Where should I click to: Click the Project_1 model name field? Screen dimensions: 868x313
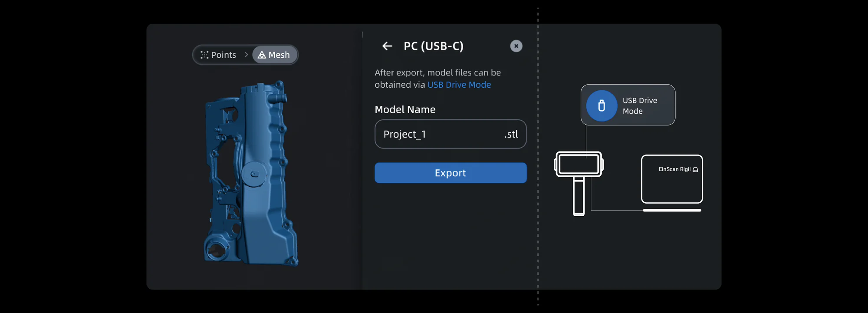tap(450, 134)
